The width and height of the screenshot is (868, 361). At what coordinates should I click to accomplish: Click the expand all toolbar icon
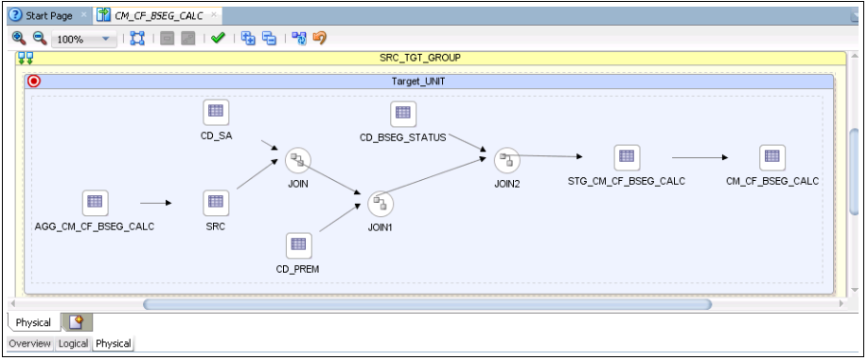248,38
